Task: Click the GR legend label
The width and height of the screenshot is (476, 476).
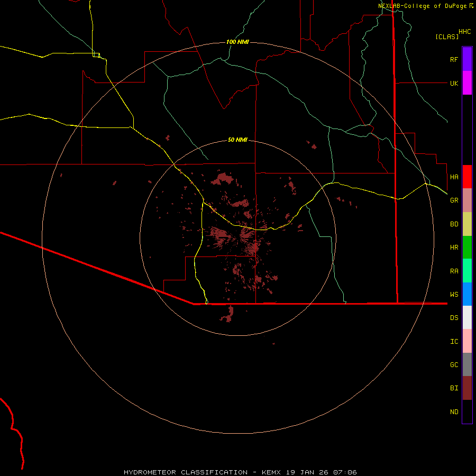Action: [454, 200]
